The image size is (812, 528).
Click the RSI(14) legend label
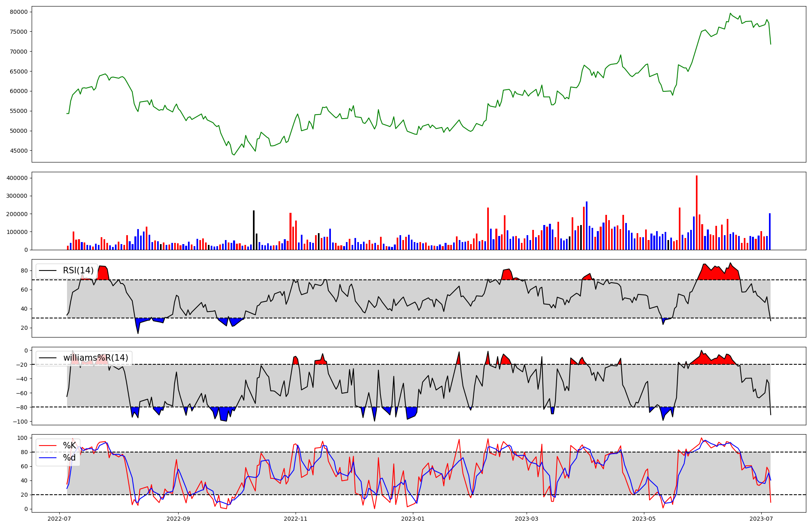point(78,270)
